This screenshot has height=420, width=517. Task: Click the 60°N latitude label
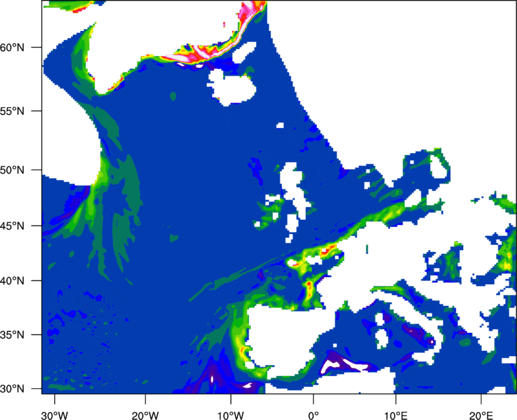[12, 47]
